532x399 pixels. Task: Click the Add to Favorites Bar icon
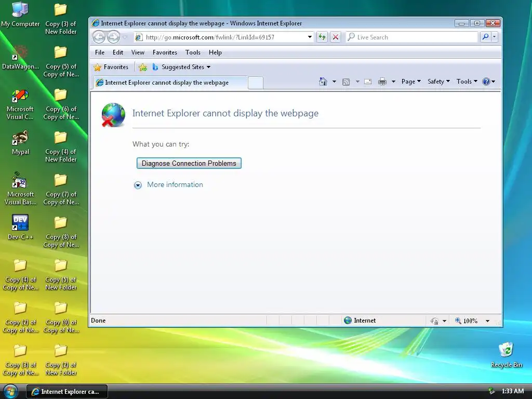click(x=143, y=67)
